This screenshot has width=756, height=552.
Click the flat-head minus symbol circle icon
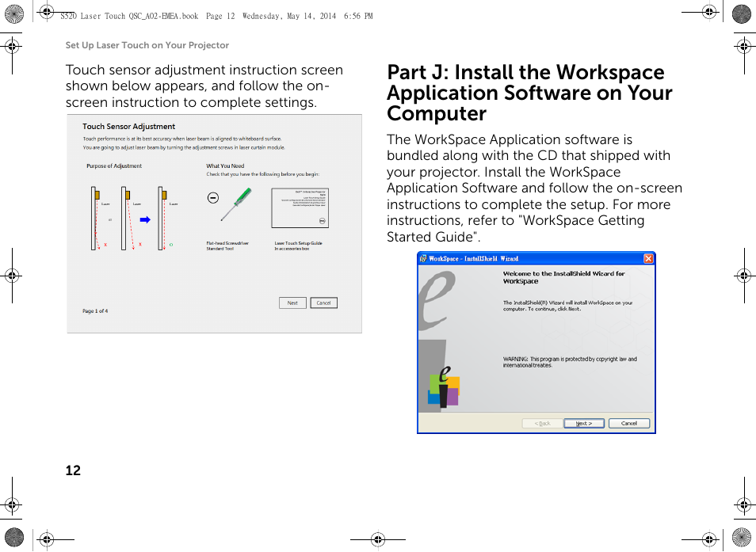212,197
